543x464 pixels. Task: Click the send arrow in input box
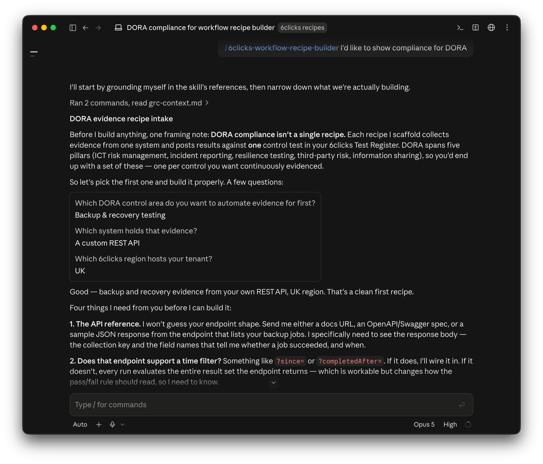click(x=462, y=404)
